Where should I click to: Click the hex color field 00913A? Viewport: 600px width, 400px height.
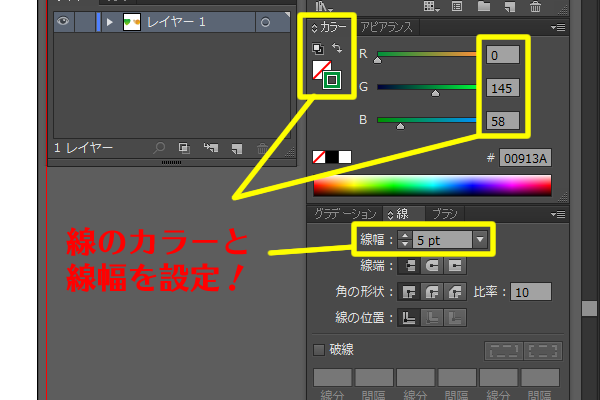tap(526, 158)
